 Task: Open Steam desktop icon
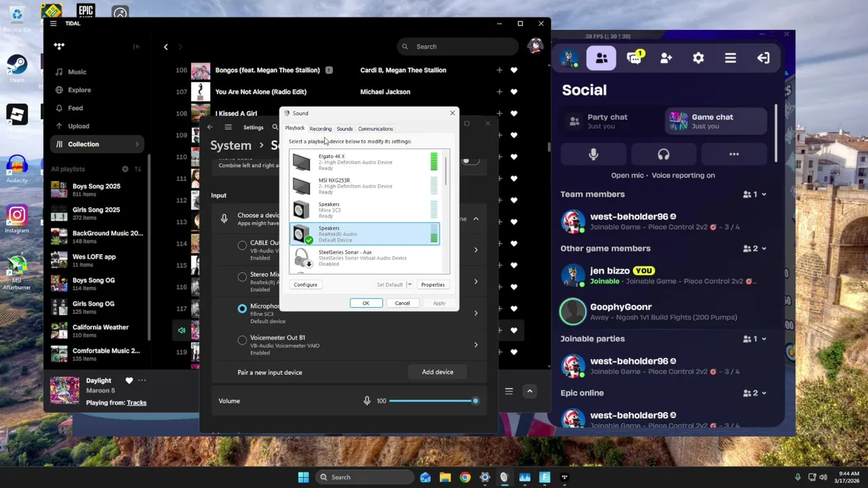(x=17, y=68)
